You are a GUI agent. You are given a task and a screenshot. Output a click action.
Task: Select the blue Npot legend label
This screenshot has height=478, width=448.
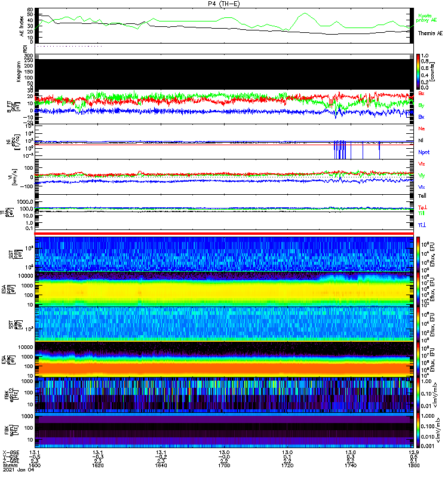coord(424,152)
